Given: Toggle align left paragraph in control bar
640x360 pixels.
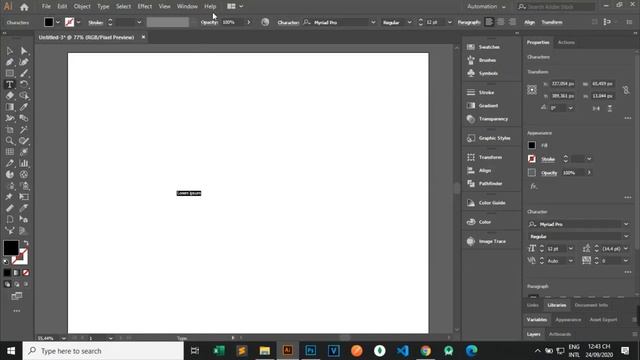Looking at the screenshot, I should point(489,22).
